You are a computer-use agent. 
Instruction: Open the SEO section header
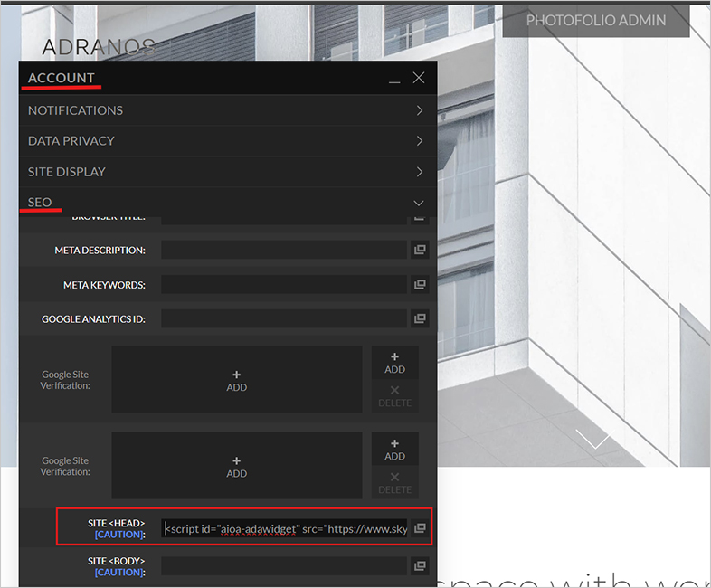tap(228, 203)
